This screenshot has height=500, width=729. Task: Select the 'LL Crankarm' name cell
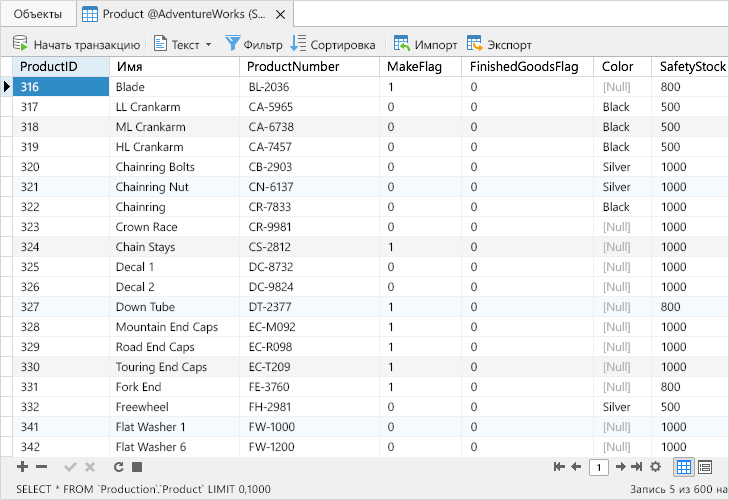click(174, 107)
